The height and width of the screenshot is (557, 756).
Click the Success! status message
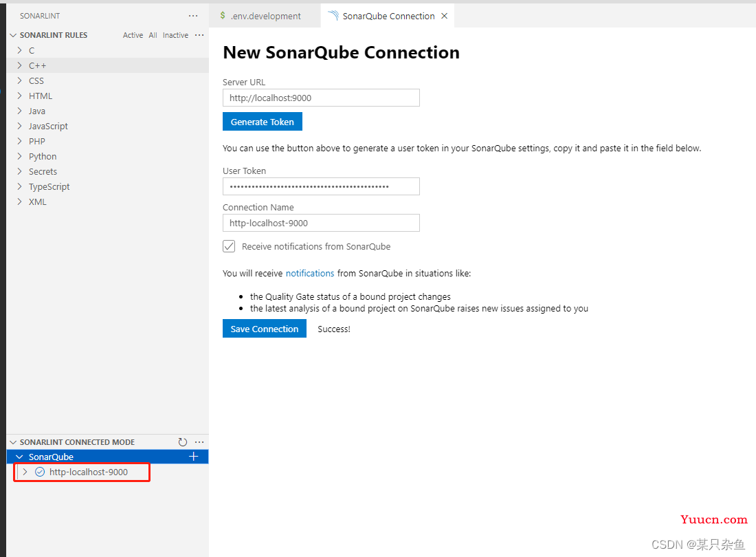pyautogui.click(x=333, y=329)
